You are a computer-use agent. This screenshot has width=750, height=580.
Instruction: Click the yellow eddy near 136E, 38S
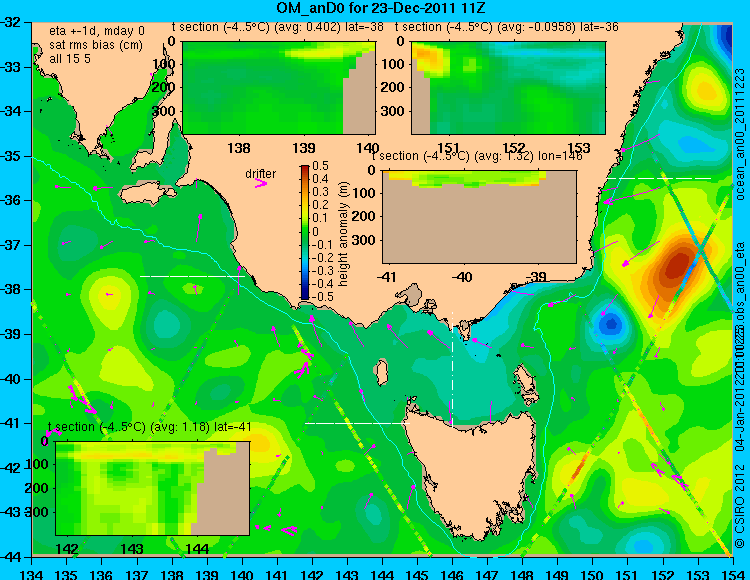click(108, 293)
